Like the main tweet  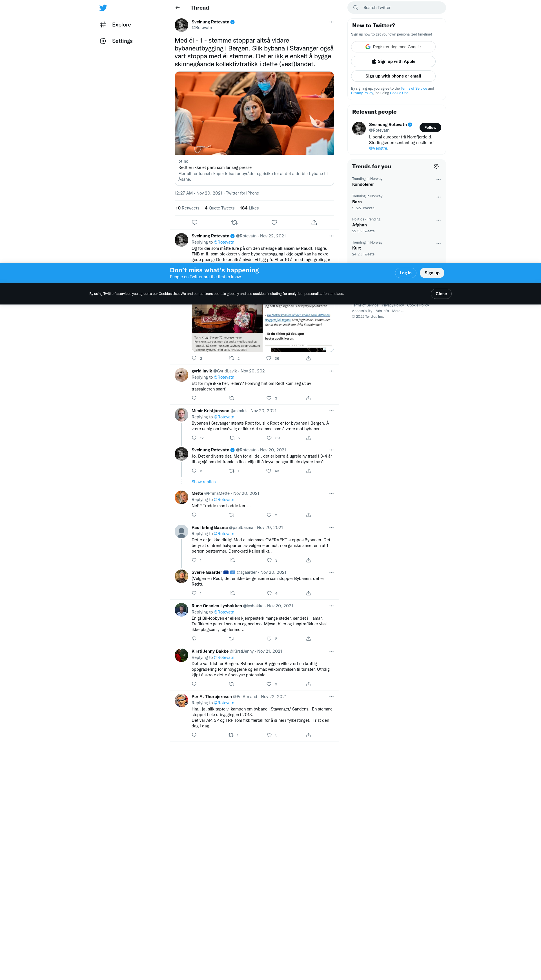coord(274,222)
